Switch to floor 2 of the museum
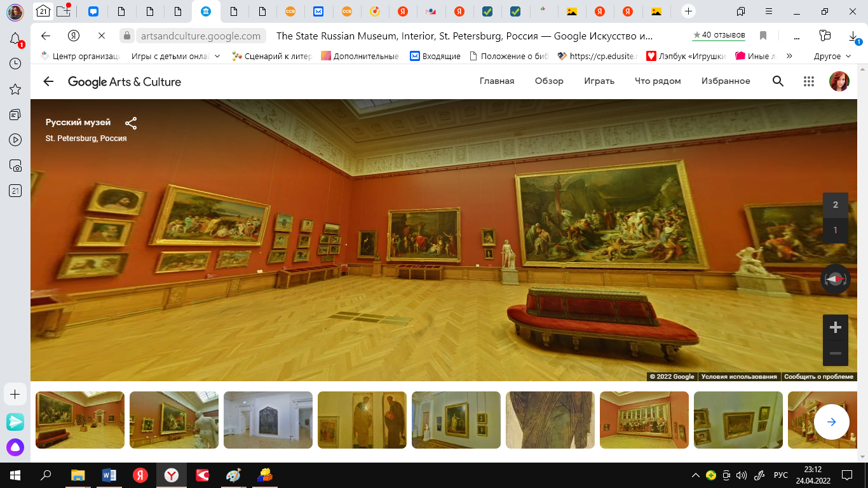This screenshot has width=868, height=488. 836,205
